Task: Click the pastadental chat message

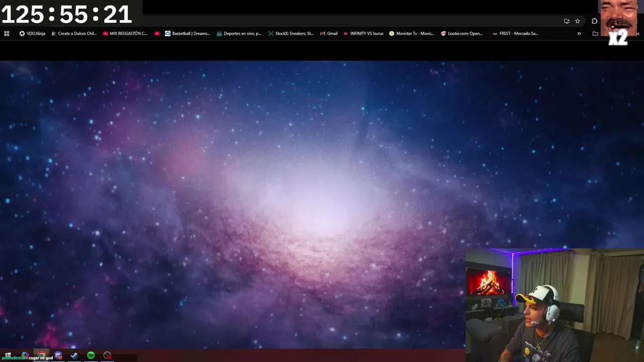Action: (27, 357)
